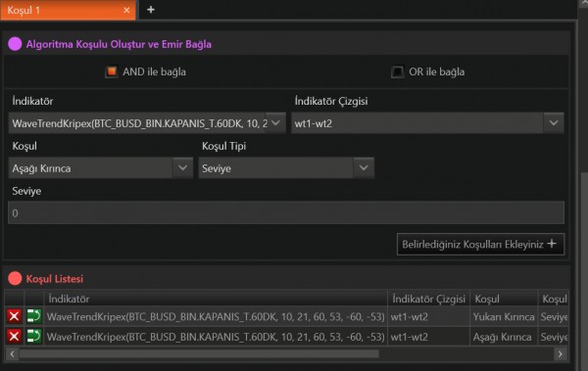
Task: Delete the Yukarı Kırınca condition row
Action: pyautogui.click(x=15, y=316)
